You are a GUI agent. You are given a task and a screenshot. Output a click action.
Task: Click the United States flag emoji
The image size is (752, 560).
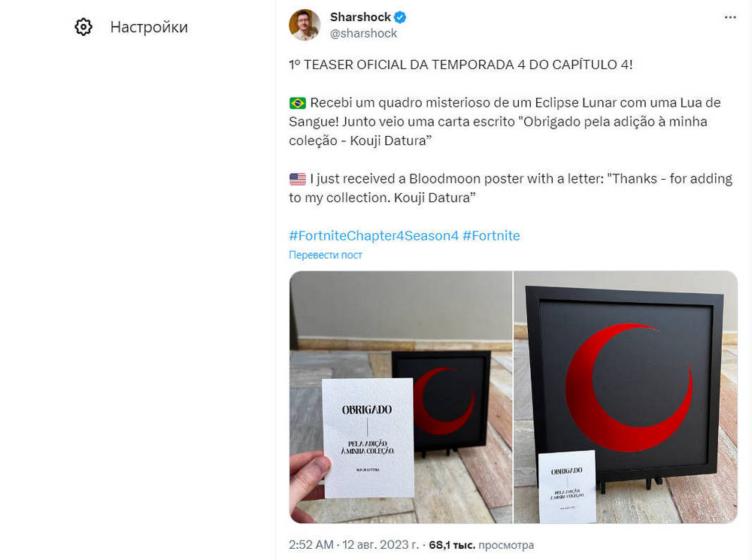point(297,180)
